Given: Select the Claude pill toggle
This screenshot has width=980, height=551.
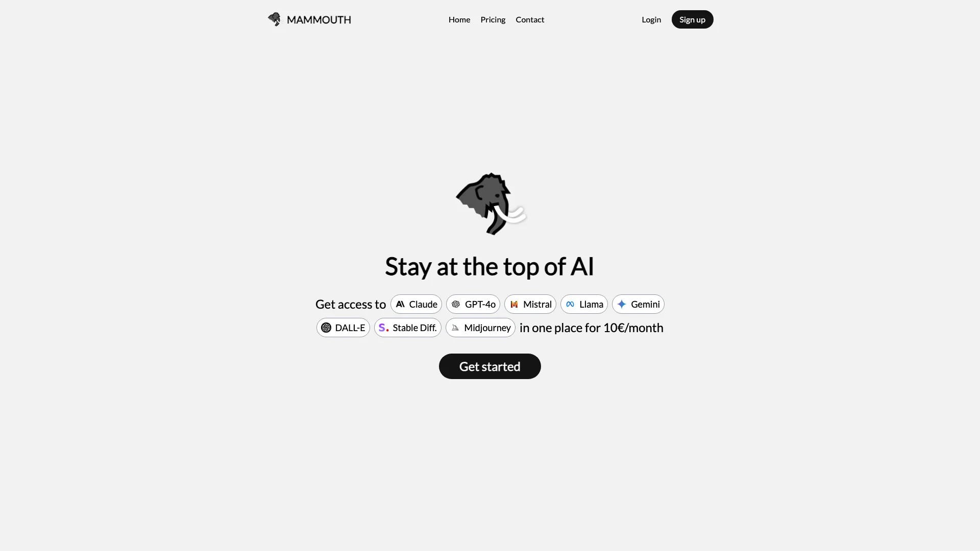Looking at the screenshot, I should pos(416,304).
